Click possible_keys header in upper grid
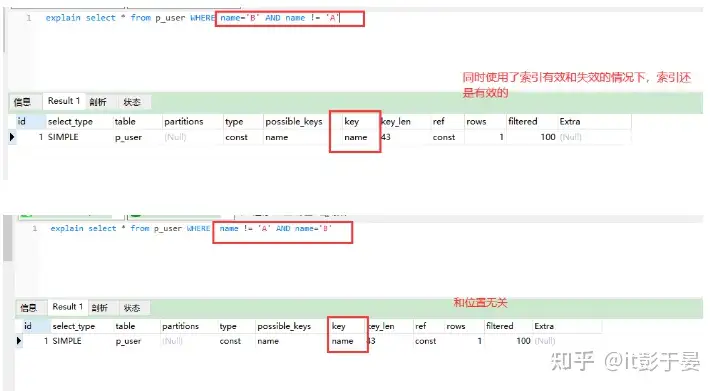The width and height of the screenshot is (718, 391). coord(302,121)
